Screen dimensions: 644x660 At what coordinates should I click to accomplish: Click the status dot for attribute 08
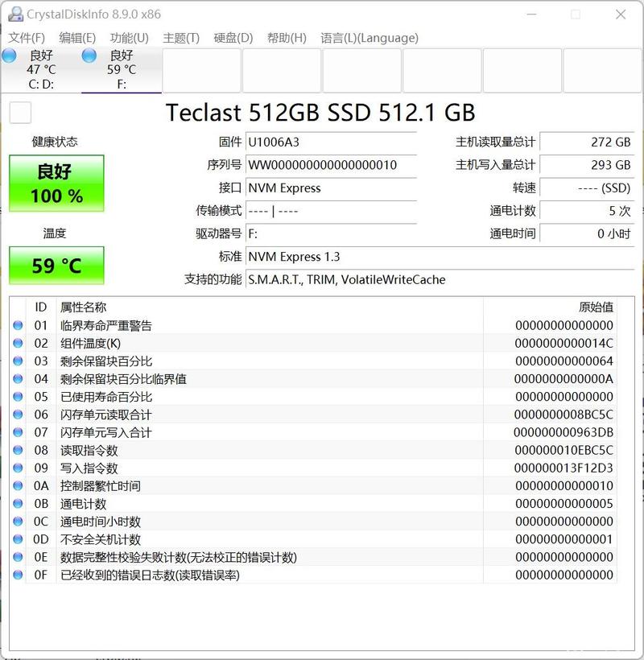point(18,450)
